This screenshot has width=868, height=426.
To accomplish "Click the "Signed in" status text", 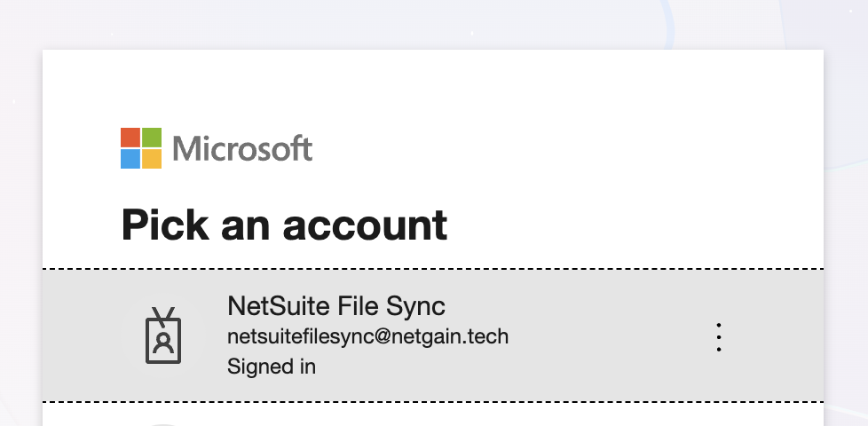I will (x=272, y=366).
